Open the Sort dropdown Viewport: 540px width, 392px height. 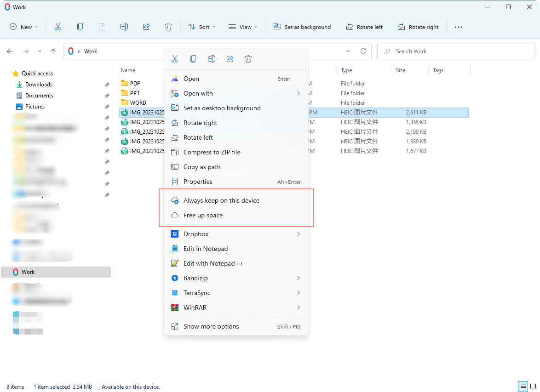pyautogui.click(x=201, y=27)
